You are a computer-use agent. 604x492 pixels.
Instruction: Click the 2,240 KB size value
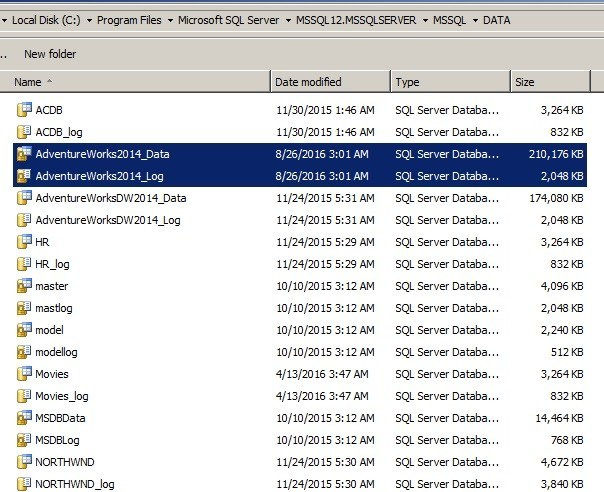click(x=562, y=330)
